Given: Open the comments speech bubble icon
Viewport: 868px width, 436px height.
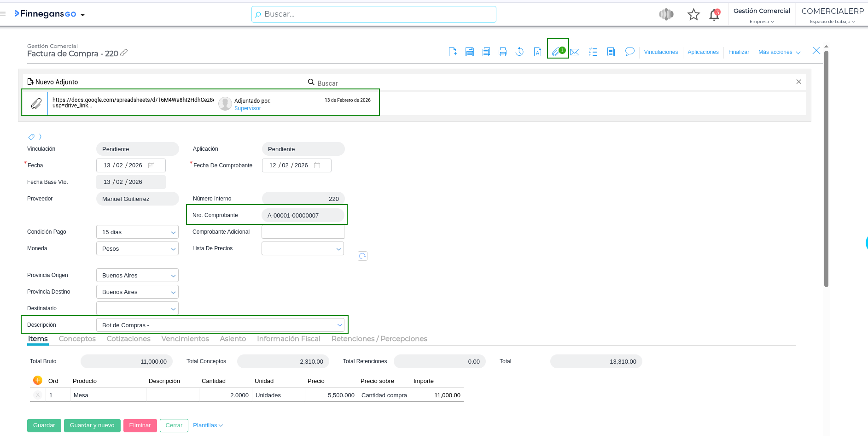Looking at the screenshot, I should 629,52.
